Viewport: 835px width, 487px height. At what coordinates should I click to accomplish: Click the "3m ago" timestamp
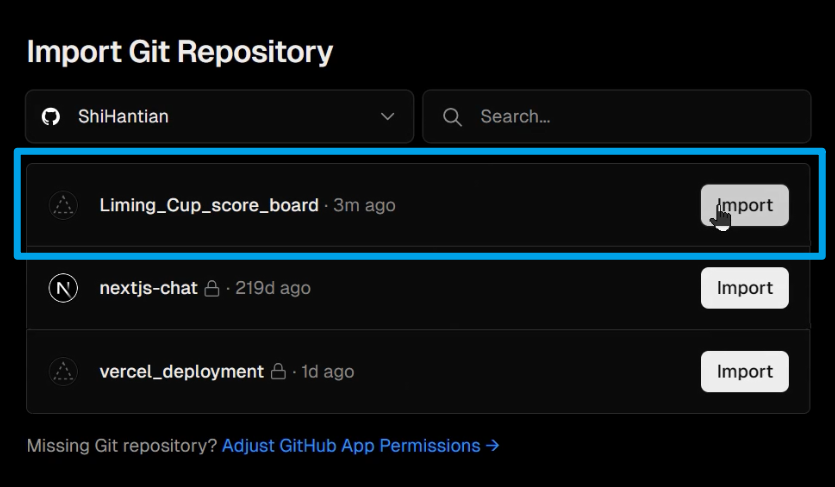point(364,205)
